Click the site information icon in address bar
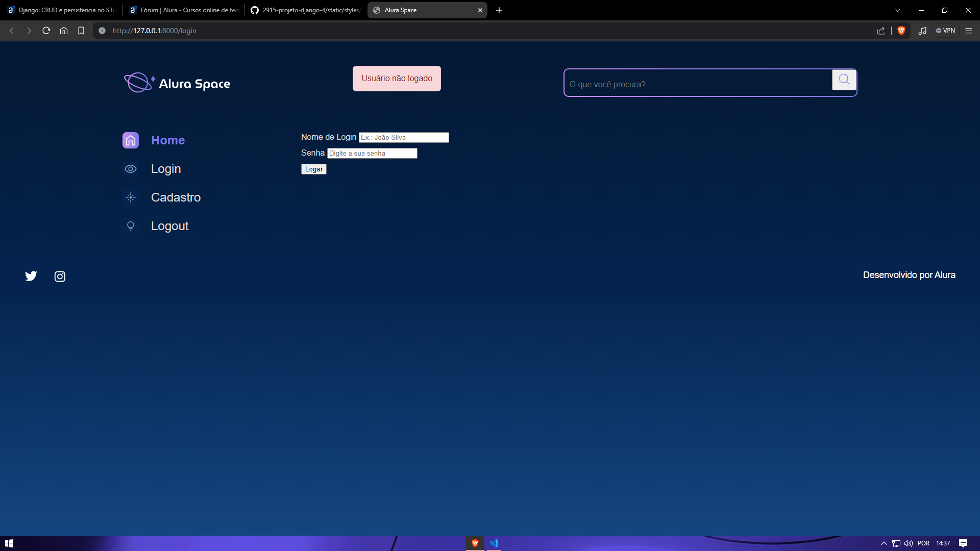 102,31
